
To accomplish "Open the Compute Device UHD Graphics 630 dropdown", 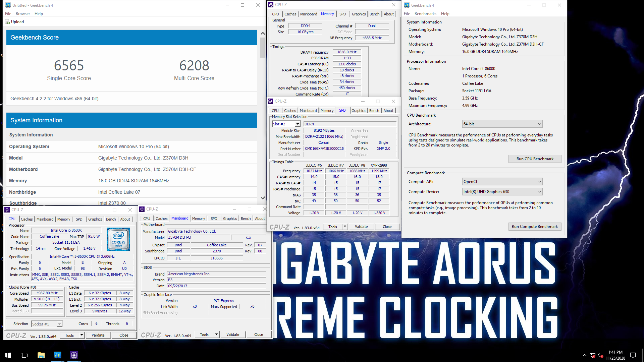I will pos(502,192).
